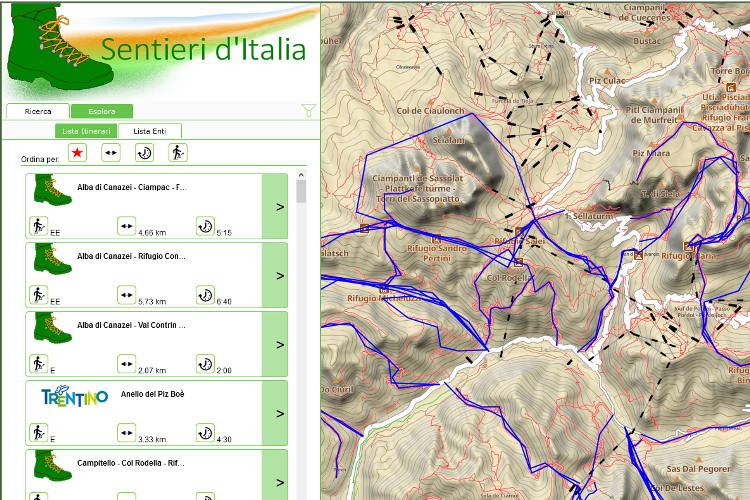Click boot thumbnail of Campitello - Col Rodella
This screenshot has height=500, width=750.
(x=52, y=466)
